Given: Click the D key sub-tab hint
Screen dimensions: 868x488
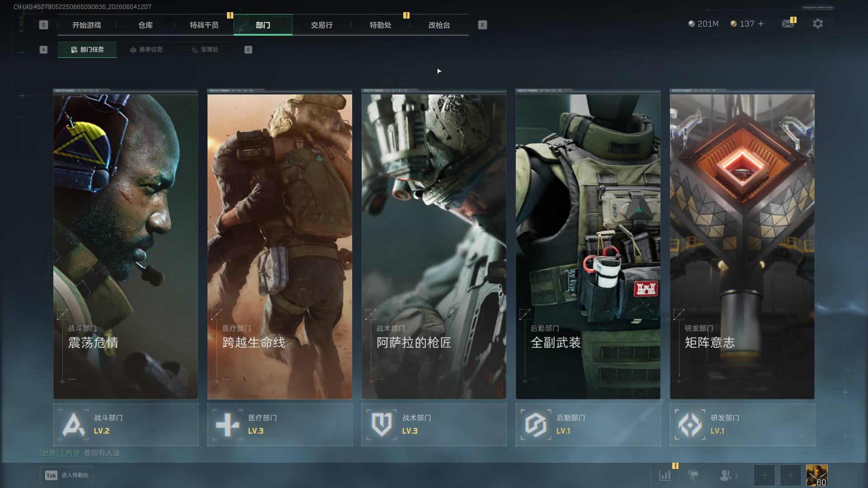Looking at the screenshot, I should (x=248, y=50).
